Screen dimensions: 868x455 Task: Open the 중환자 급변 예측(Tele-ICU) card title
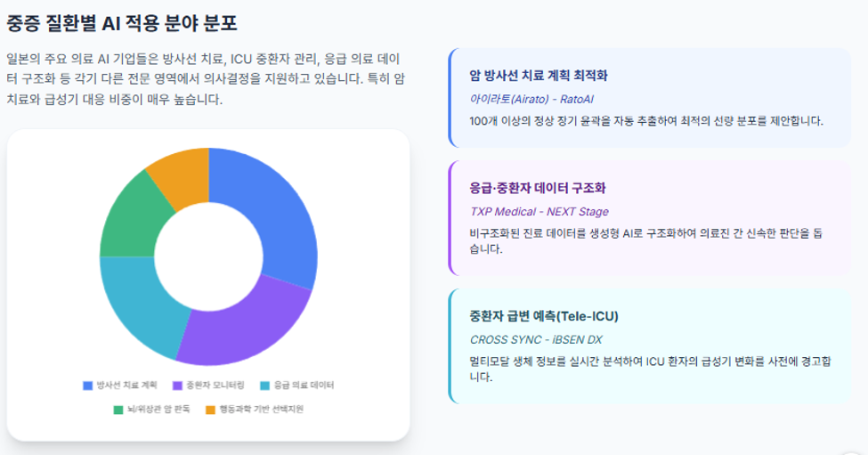544,316
